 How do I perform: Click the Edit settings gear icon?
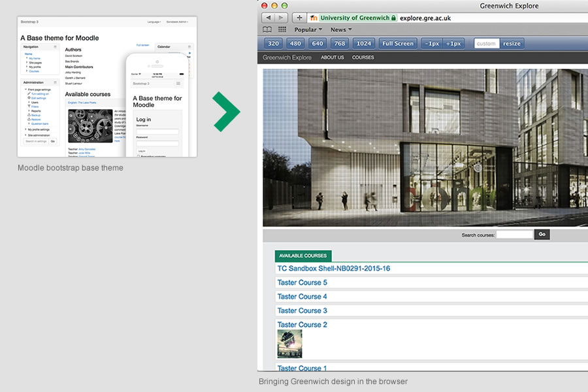click(28, 98)
